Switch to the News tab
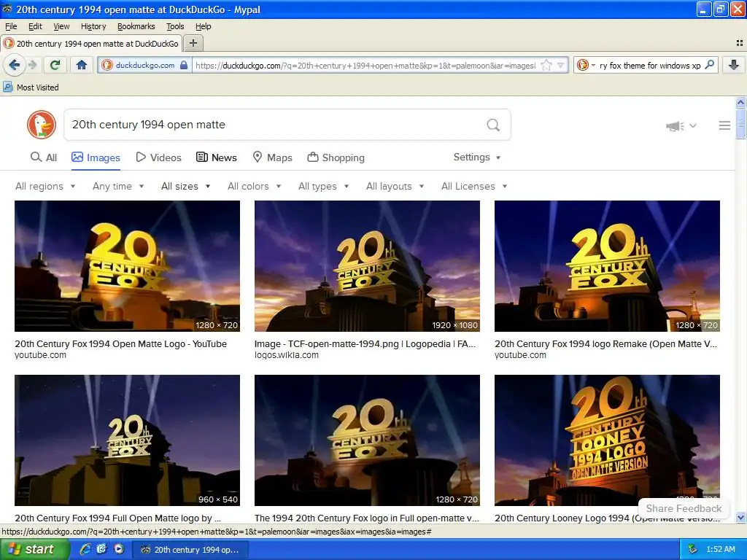The image size is (747, 560). [217, 157]
